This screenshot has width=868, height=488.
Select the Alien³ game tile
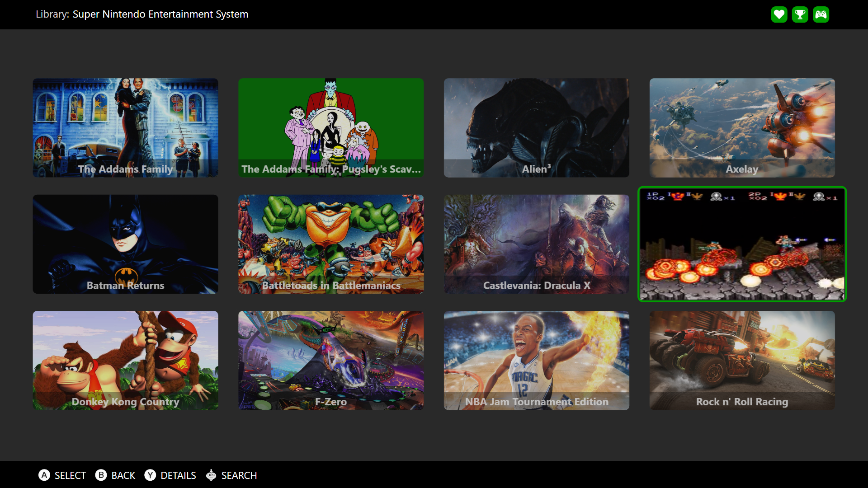click(537, 128)
